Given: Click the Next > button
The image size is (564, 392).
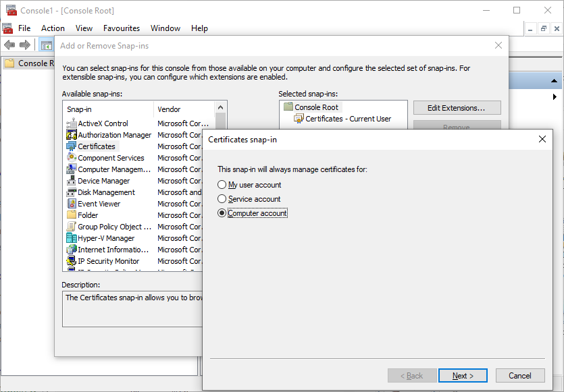Looking at the screenshot, I should pos(463,376).
